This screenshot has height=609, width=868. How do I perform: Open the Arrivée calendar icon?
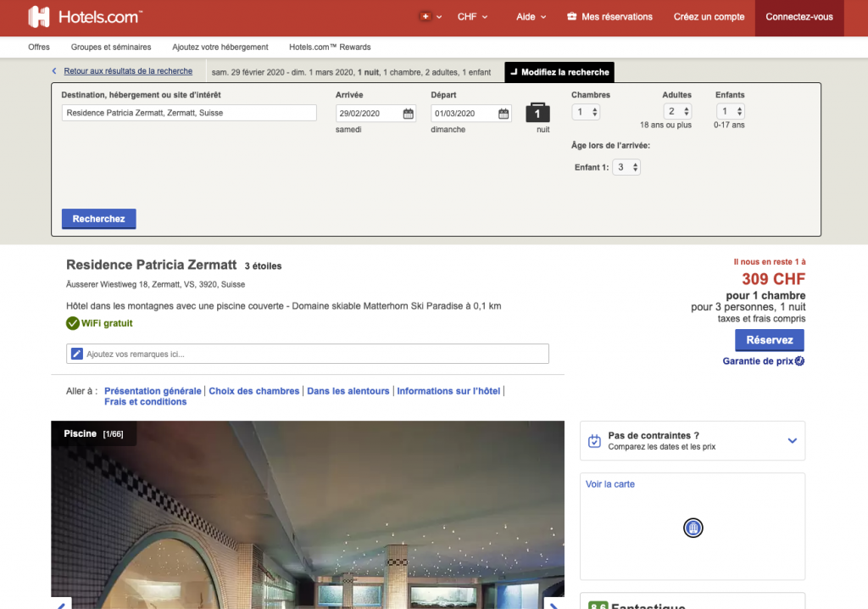click(x=408, y=114)
